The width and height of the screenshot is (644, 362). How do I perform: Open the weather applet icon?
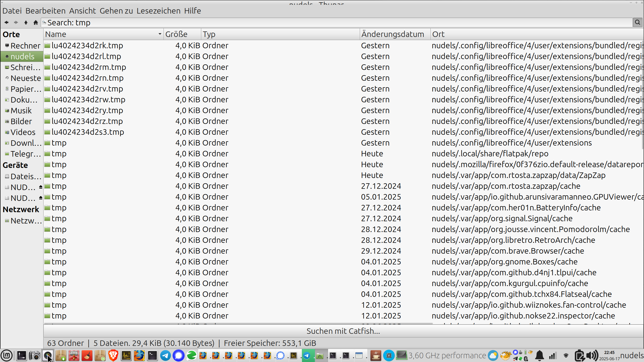(x=493, y=355)
